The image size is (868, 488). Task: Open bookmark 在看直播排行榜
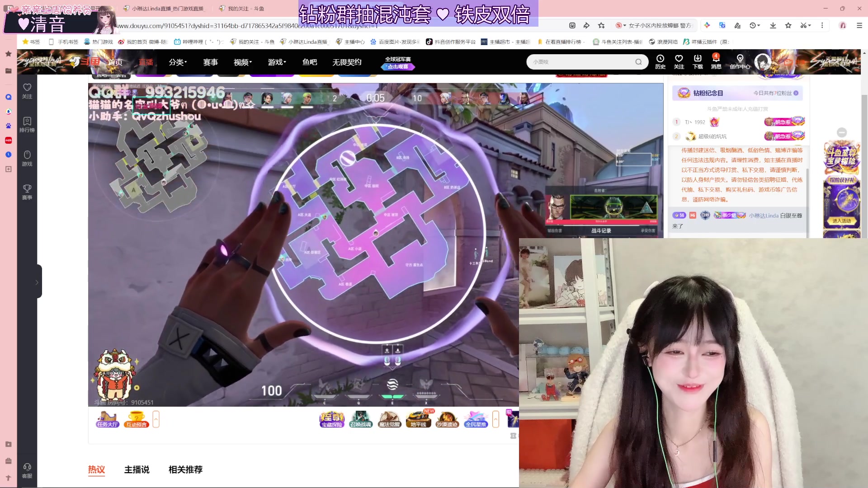[561, 42]
